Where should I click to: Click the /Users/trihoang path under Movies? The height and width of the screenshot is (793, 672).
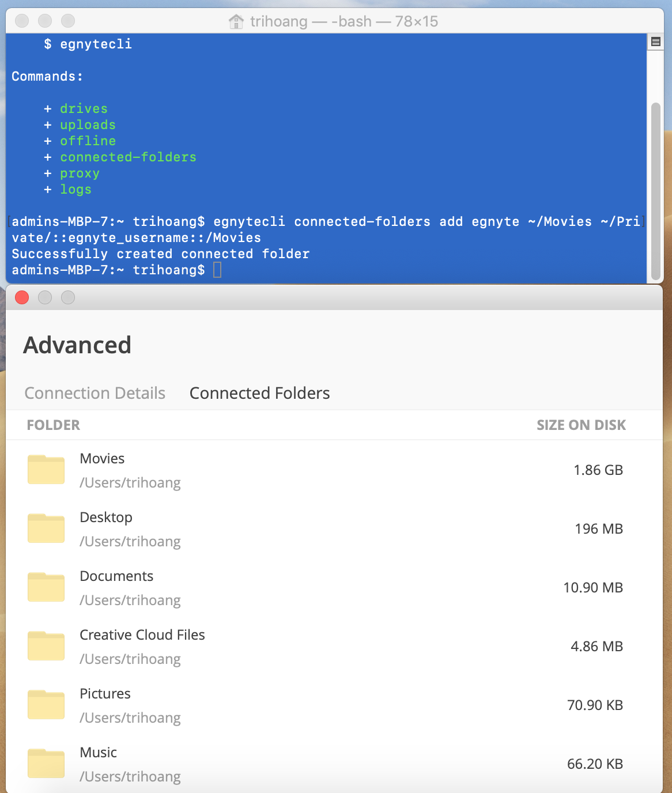(x=130, y=482)
